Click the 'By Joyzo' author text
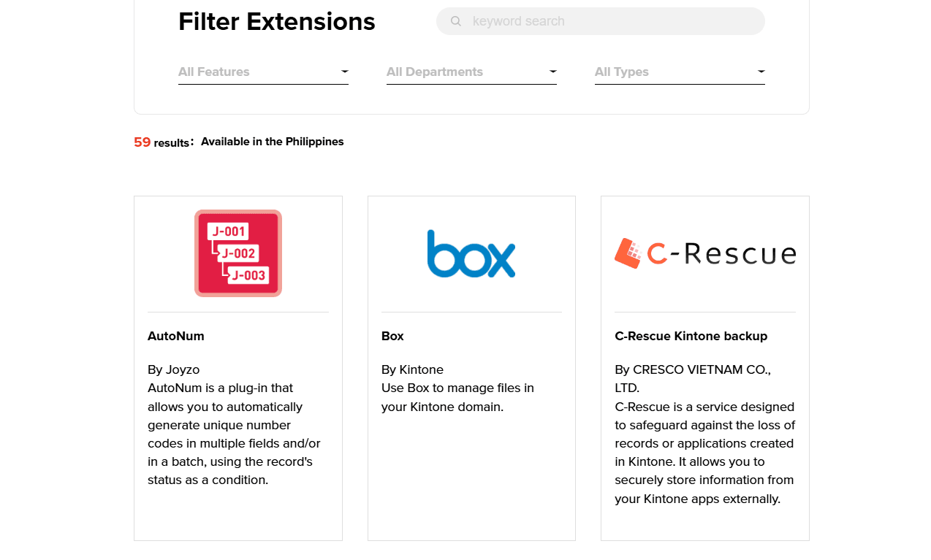This screenshot has width=931, height=560. [174, 369]
